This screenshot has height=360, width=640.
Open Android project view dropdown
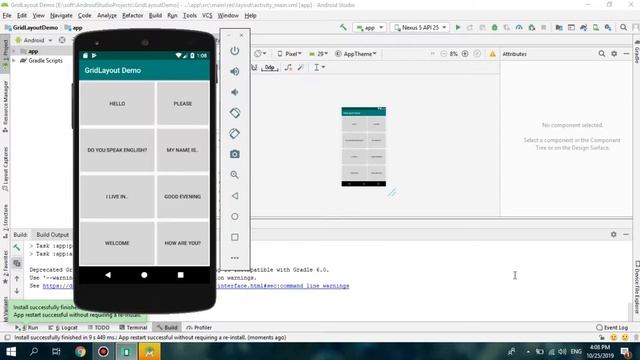click(34, 40)
